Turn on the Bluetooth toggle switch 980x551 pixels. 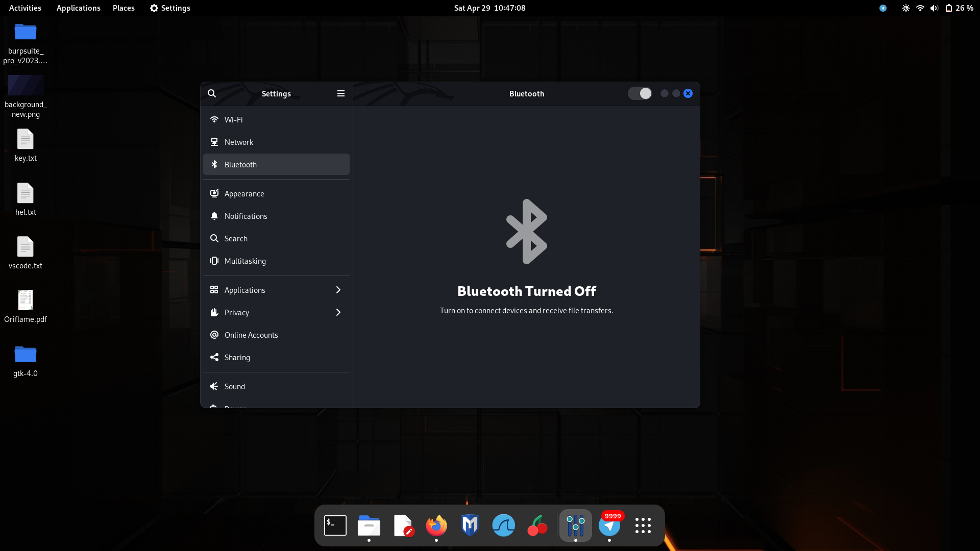coord(640,93)
